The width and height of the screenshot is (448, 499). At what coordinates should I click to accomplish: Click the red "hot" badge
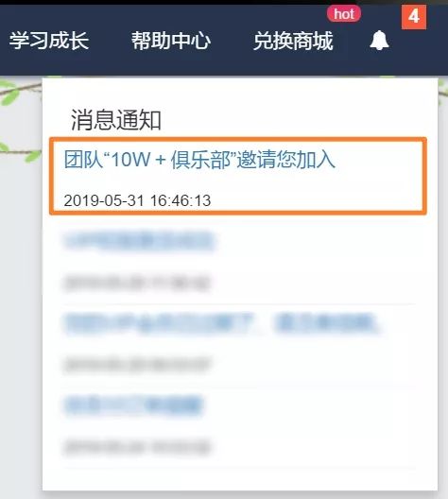click(344, 14)
